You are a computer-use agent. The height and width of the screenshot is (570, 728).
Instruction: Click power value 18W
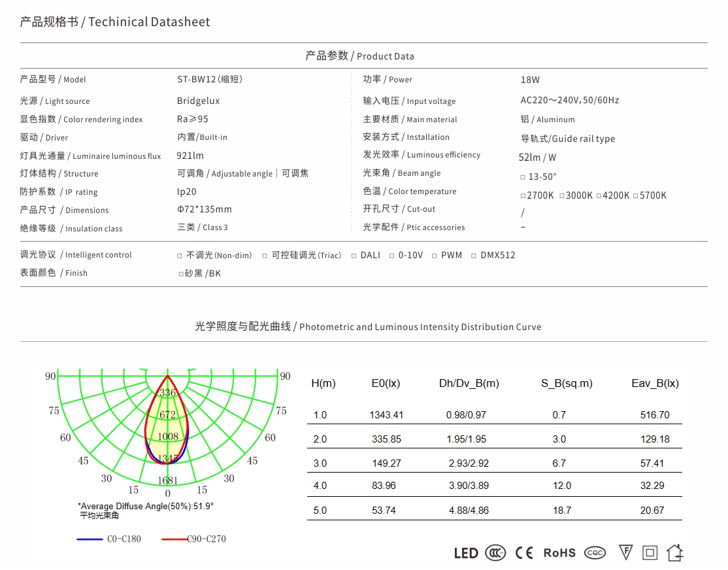tap(530, 80)
